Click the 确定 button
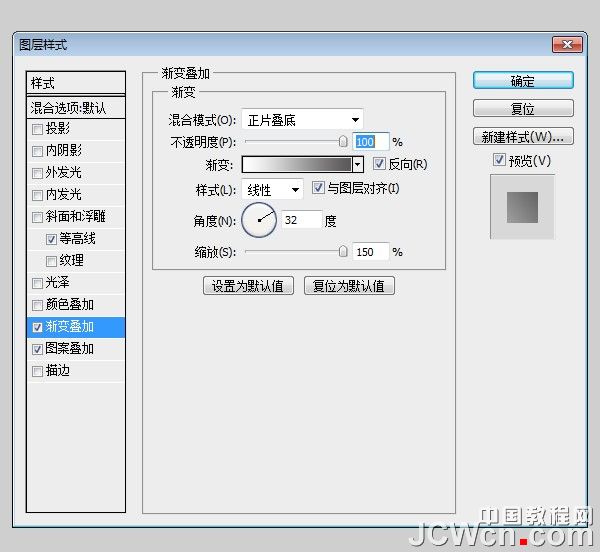The image size is (600, 552). [x=523, y=81]
